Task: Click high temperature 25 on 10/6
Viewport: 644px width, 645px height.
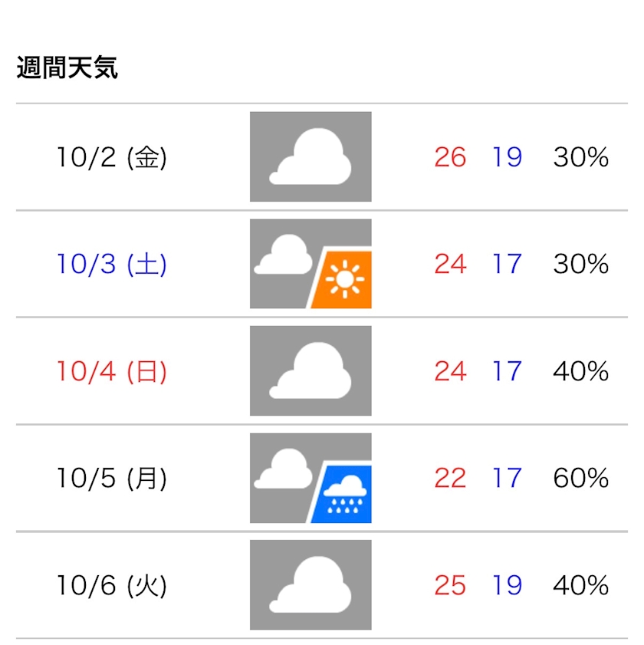Action: pyautogui.click(x=450, y=585)
